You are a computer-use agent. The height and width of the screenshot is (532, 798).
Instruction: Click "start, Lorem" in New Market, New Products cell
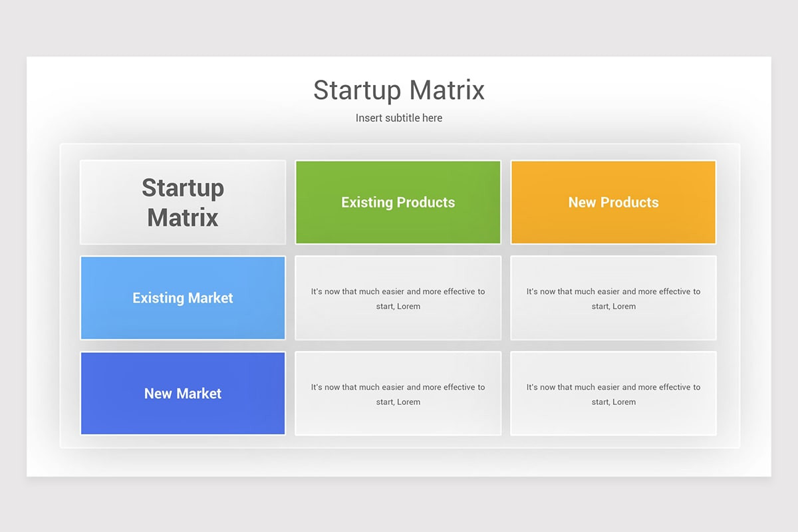point(613,402)
